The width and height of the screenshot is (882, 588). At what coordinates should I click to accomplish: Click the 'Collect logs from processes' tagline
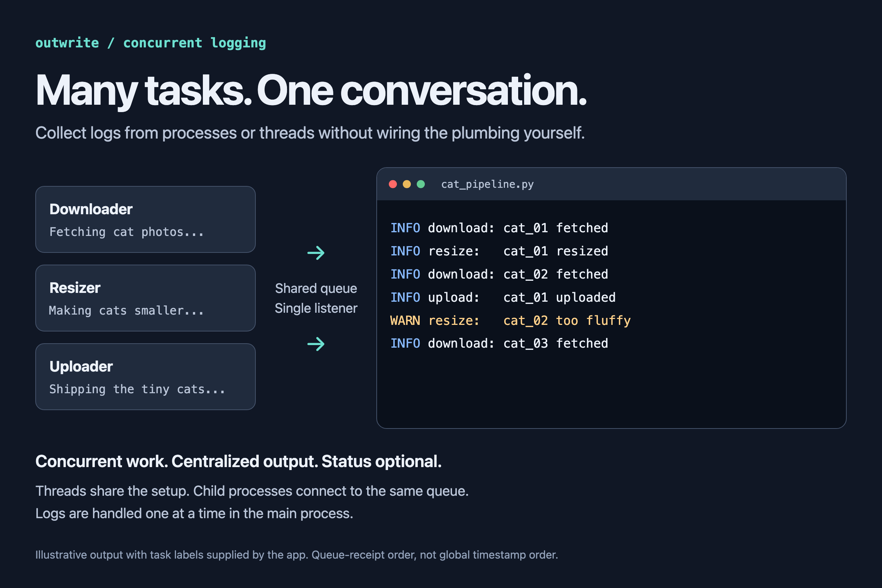pos(310,133)
